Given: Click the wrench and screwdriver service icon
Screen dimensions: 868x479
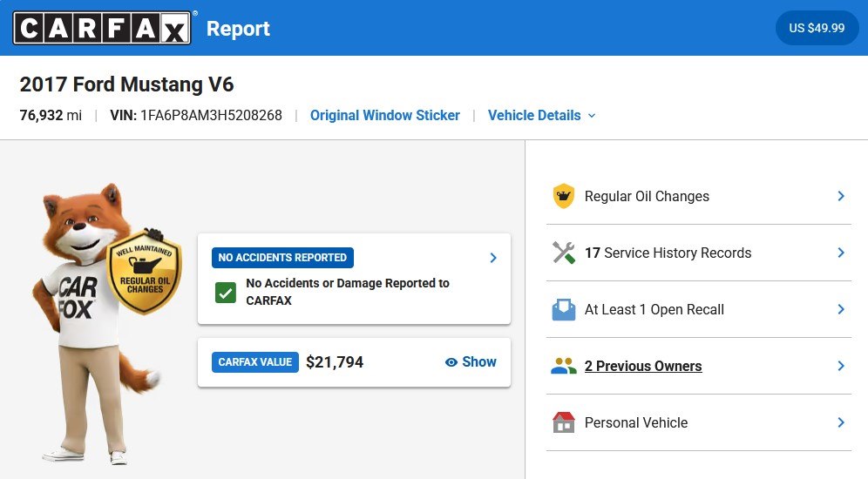Looking at the screenshot, I should [x=564, y=253].
